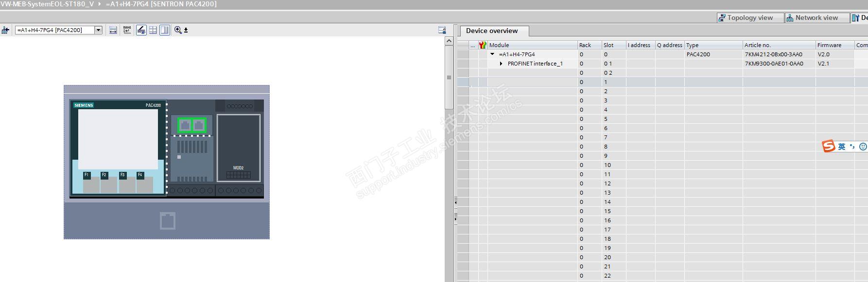This screenshot has height=282, width=868.
Task: Select the PROFINET interface_1 row
Action: coord(662,64)
